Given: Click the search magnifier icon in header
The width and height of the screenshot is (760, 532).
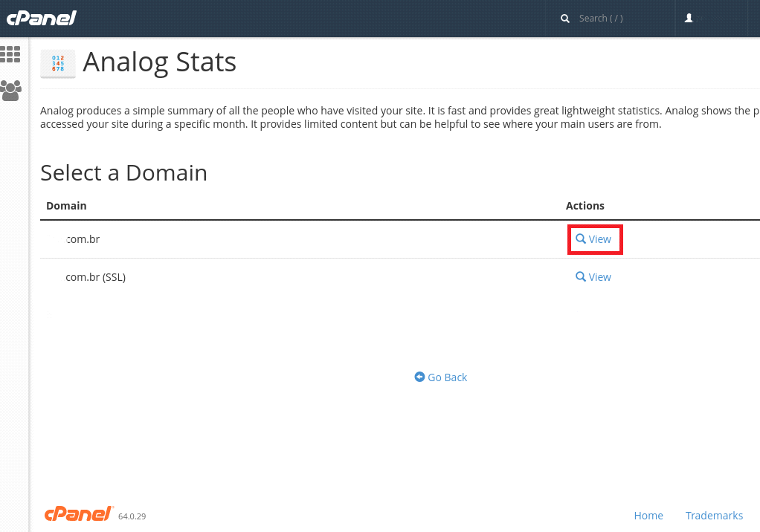Looking at the screenshot, I should coord(564,19).
